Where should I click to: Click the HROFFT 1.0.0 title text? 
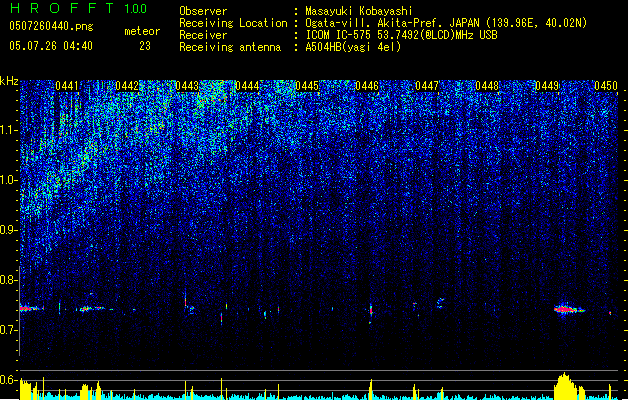pyautogui.click(x=78, y=8)
